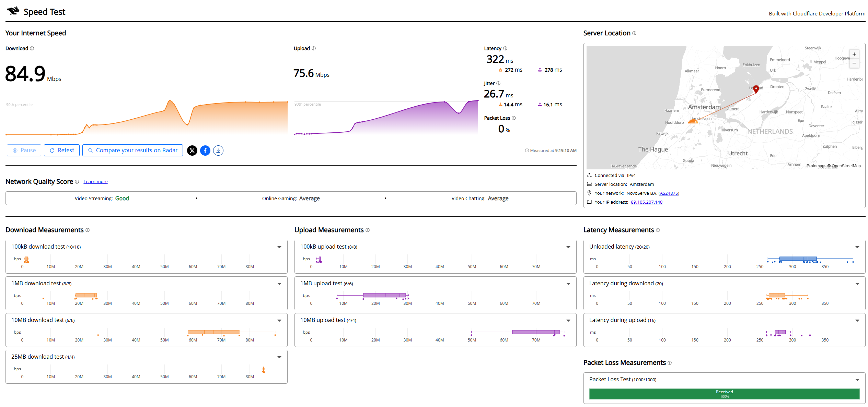Open the Packet Loss info icon
This screenshot has height=407, width=868.
[x=514, y=118]
